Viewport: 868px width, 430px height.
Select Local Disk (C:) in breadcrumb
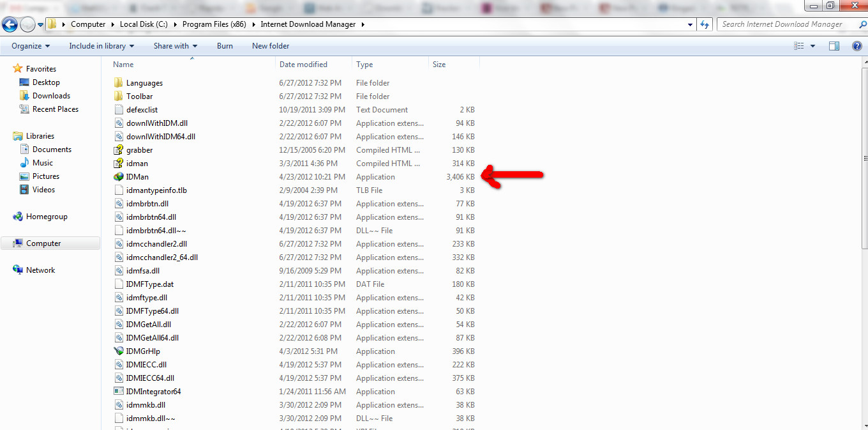point(145,24)
